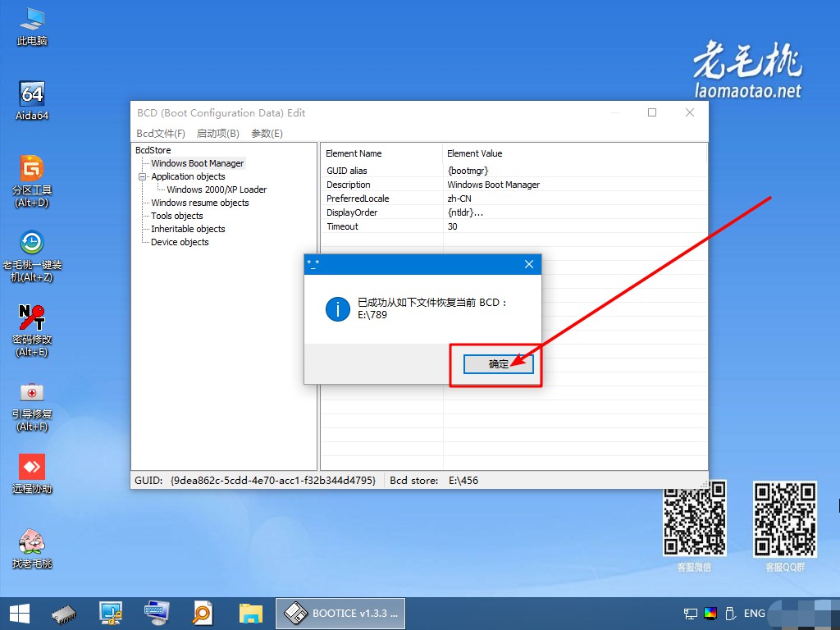This screenshot has width=840, height=630.
Task: Open the 启动项(B) menu
Action: (218, 134)
